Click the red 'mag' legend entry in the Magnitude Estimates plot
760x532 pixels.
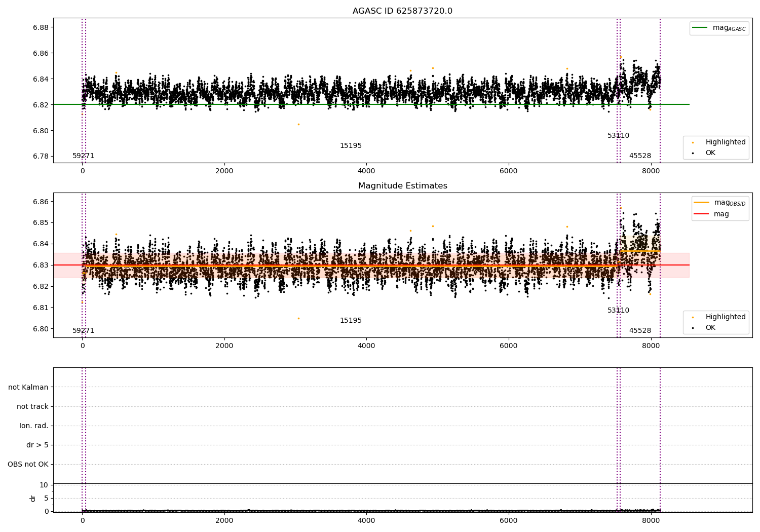pos(711,214)
